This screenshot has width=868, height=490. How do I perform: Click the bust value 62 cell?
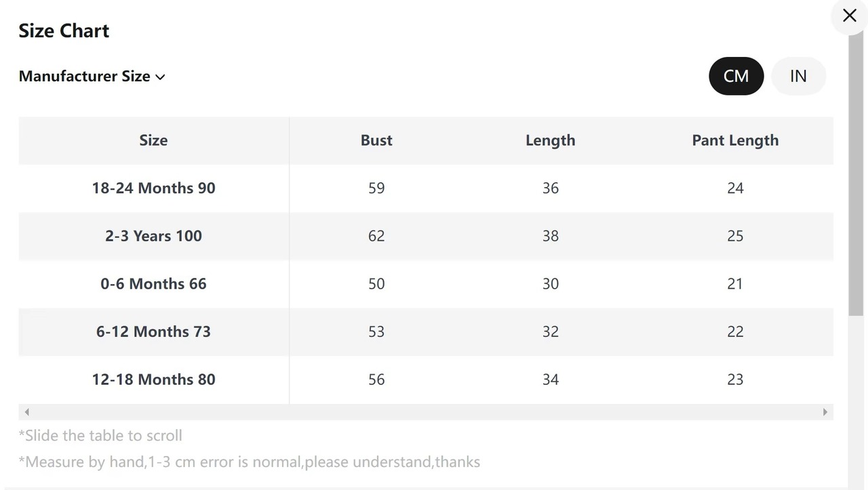tap(376, 236)
